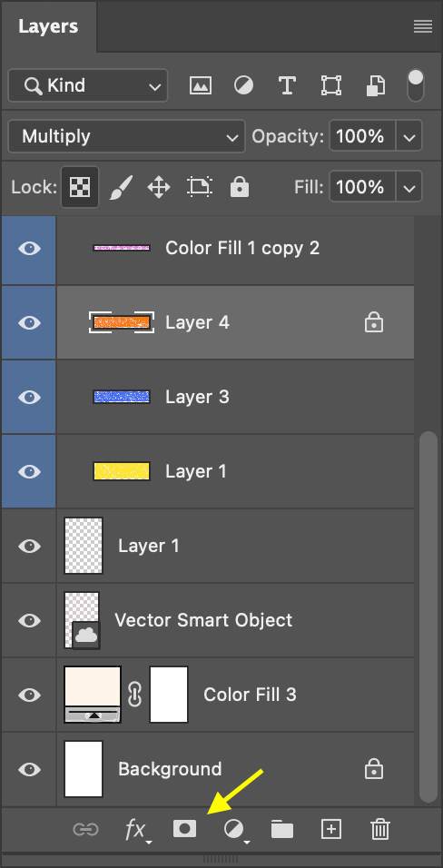
Task: Click the Color Fill 3 color thumbnail
Action: tap(93, 695)
